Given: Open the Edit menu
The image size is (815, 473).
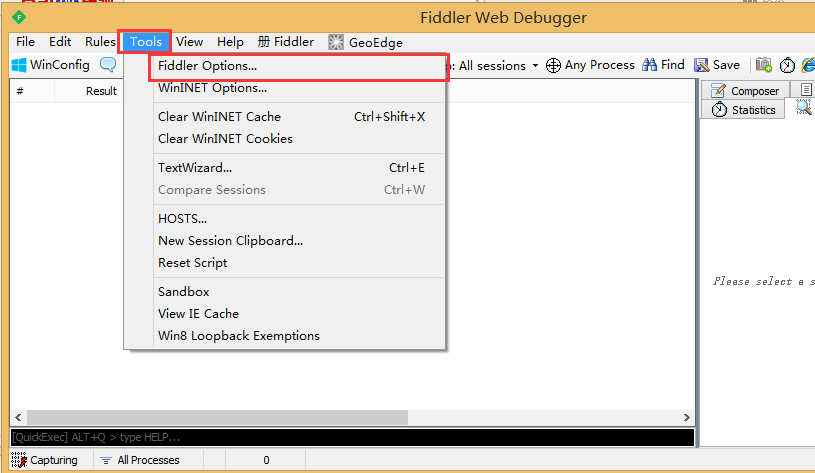Looking at the screenshot, I should 60,42.
